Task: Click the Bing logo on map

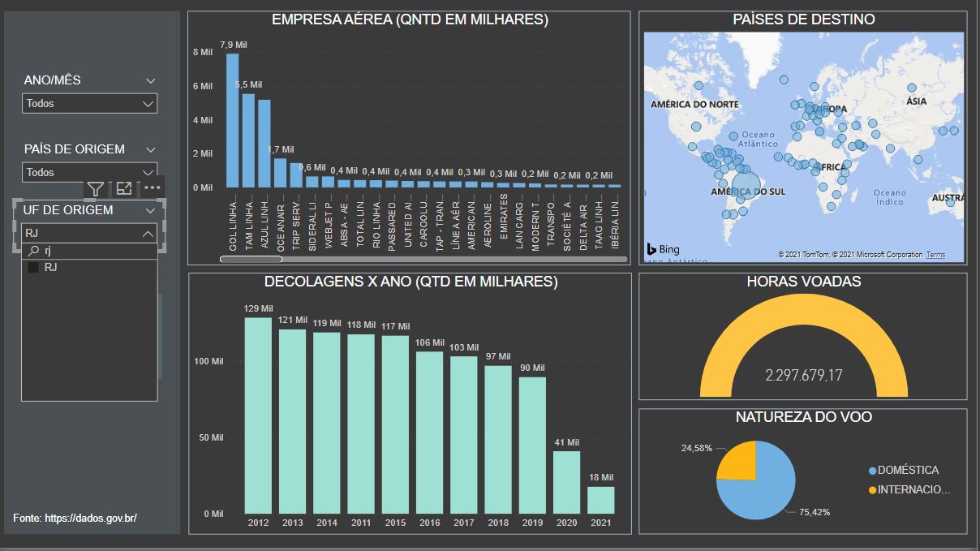Action: [x=663, y=249]
